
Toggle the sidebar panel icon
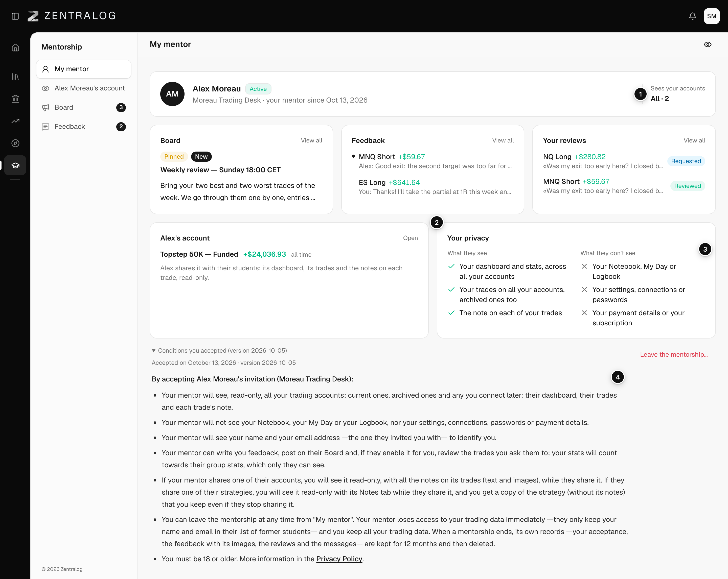15,16
